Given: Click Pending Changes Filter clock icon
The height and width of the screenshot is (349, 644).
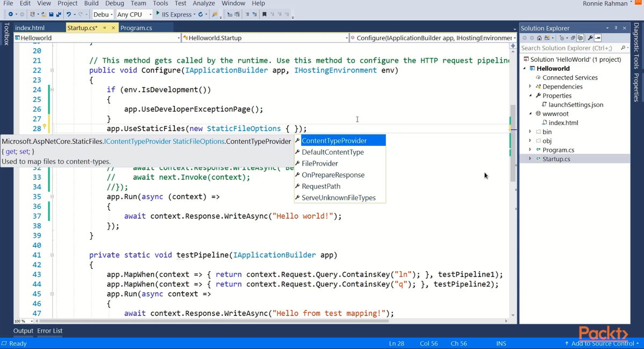Looking at the screenshot, I should click(x=562, y=38).
